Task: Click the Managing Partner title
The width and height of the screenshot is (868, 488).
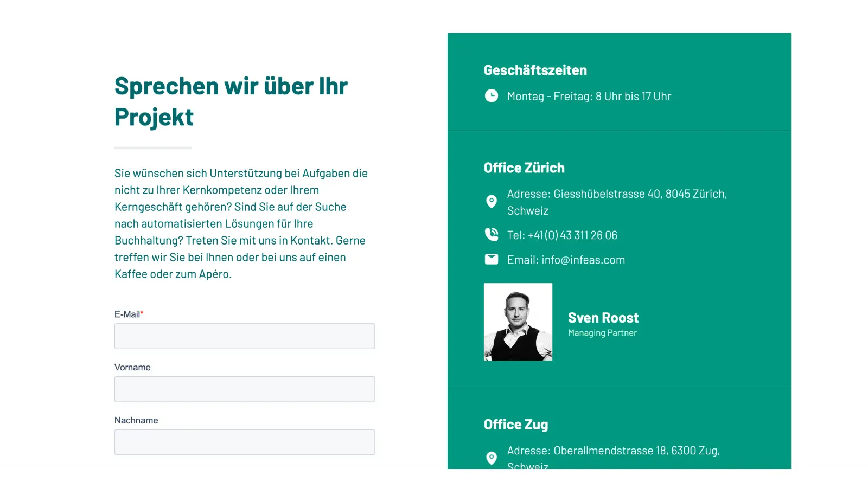Action: (602, 333)
